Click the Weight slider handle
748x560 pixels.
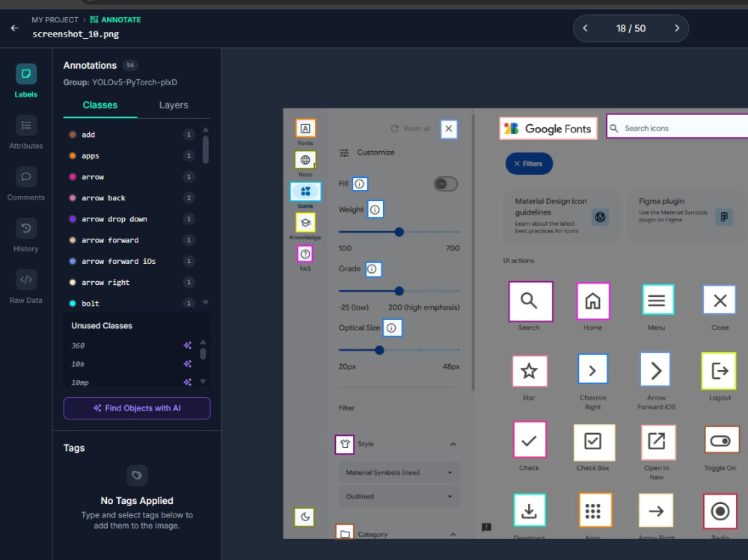(x=399, y=232)
